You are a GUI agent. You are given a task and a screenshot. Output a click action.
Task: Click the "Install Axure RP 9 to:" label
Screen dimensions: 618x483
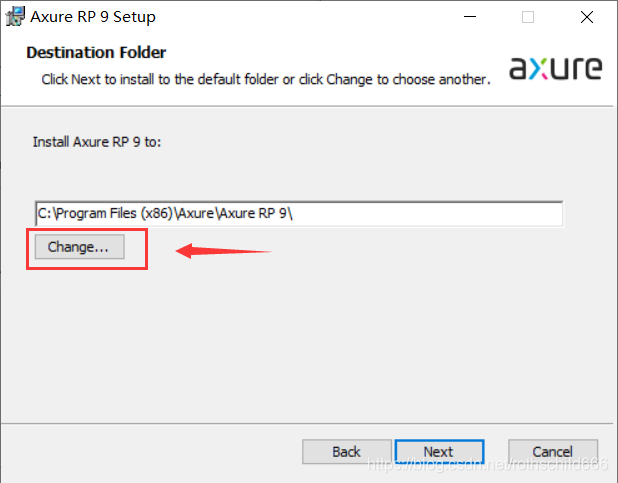[x=97, y=142]
